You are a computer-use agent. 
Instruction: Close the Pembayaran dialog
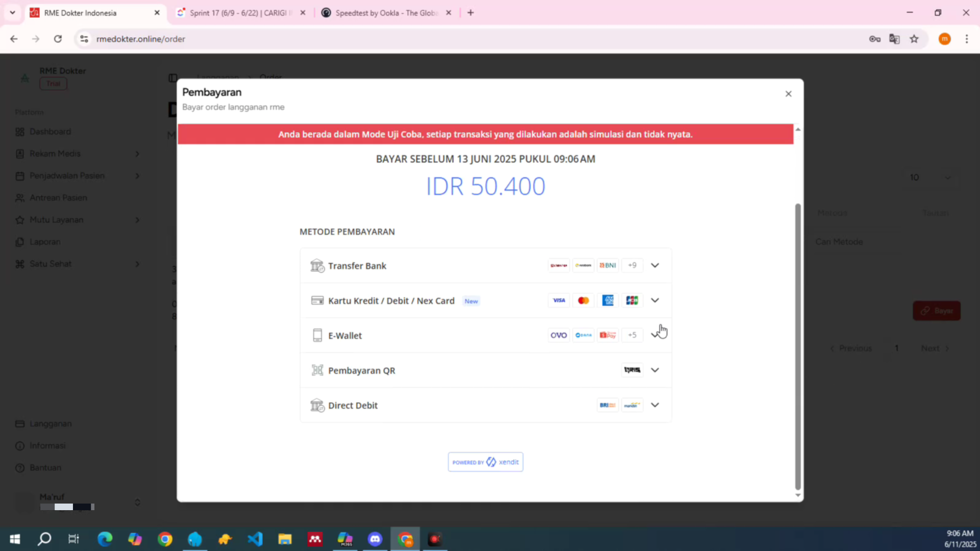click(x=788, y=94)
